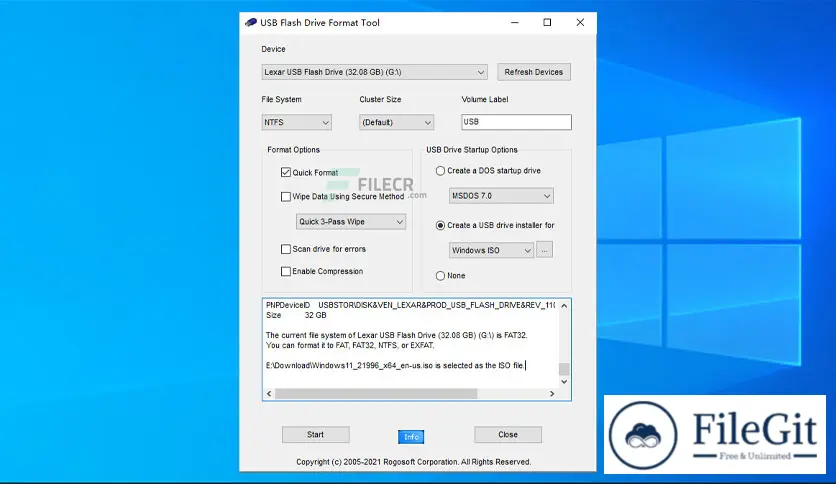
Task: Click the vertical scrollbar thumb in log
Action: coord(564,369)
